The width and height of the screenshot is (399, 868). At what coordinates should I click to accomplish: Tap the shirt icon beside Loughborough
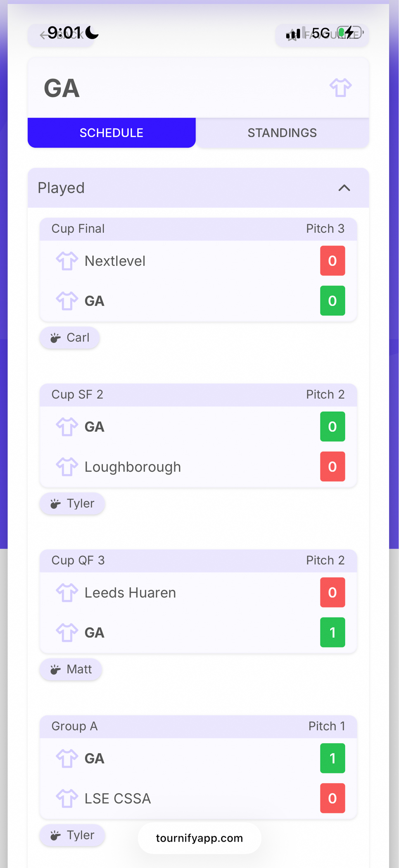[x=67, y=467]
